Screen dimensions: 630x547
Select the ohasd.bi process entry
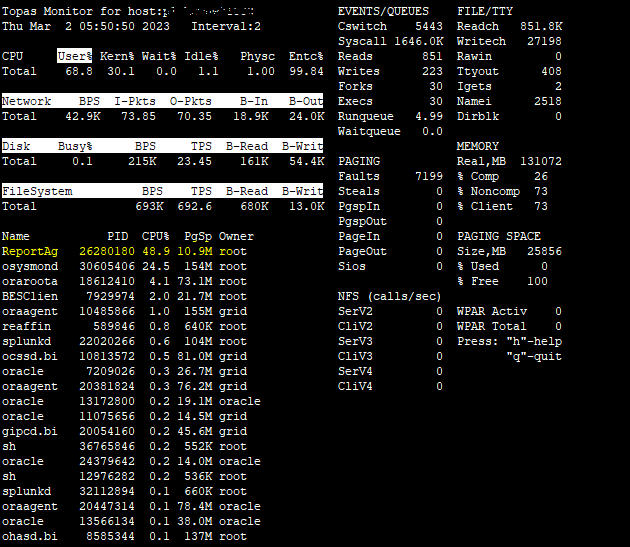click(x=30, y=536)
